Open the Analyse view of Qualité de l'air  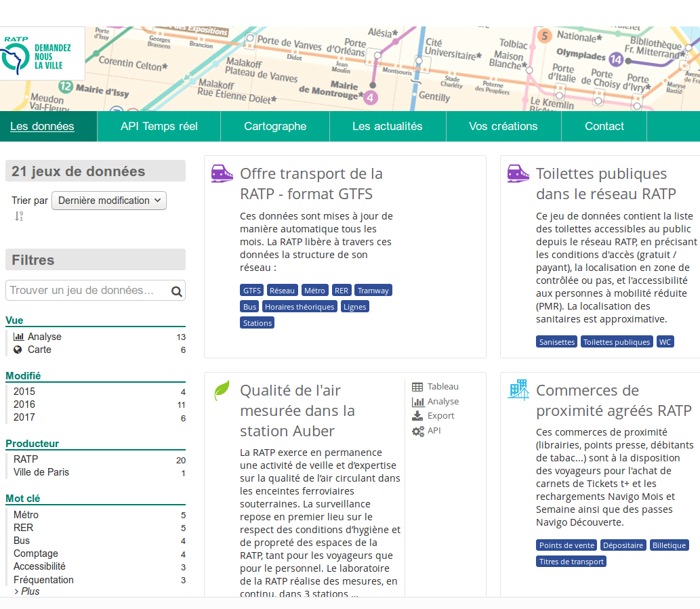pyautogui.click(x=435, y=402)
